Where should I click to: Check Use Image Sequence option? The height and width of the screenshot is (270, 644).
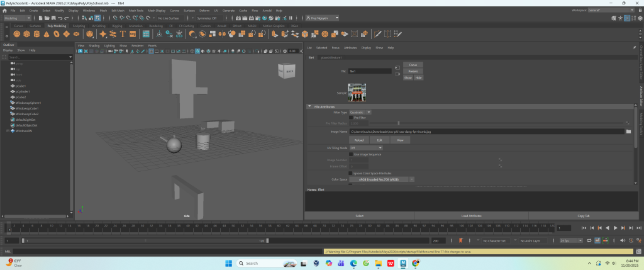(x=351, y=154)
